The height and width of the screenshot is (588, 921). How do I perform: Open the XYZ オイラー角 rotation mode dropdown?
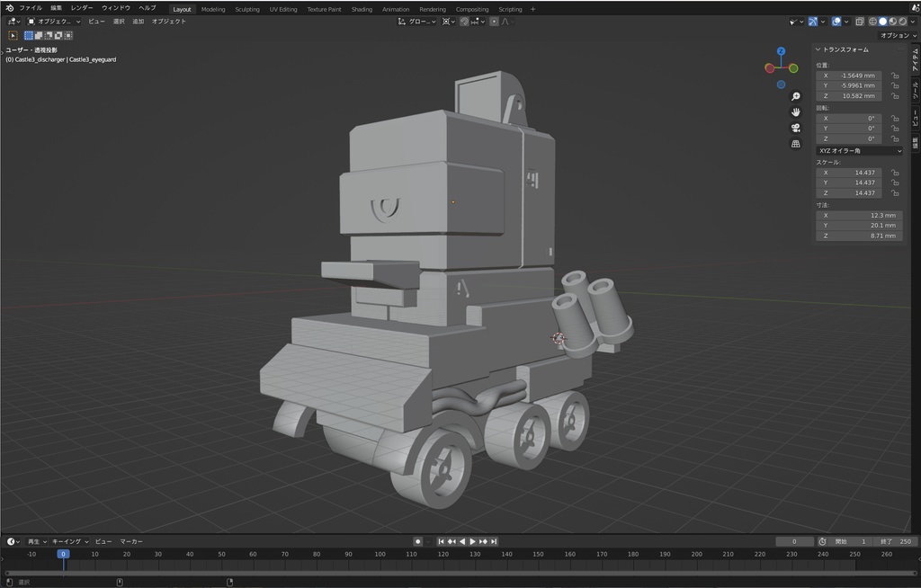coord(859,151)
